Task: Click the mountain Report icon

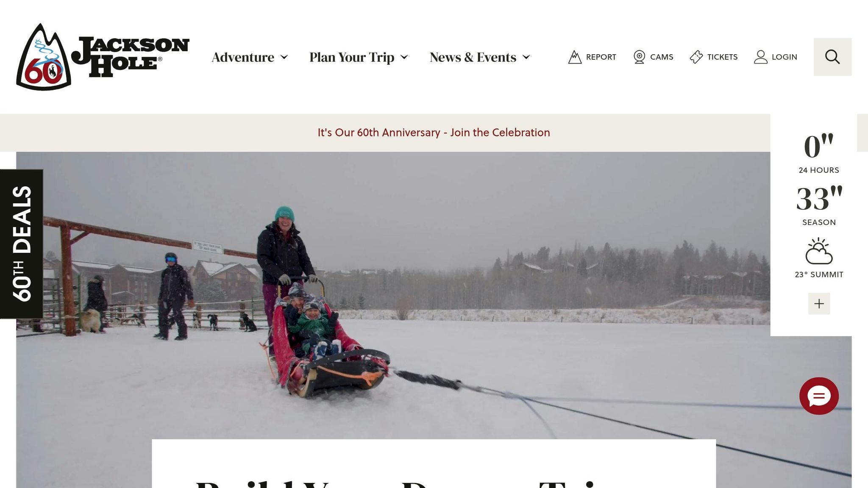Action: [x=575, y=57]
